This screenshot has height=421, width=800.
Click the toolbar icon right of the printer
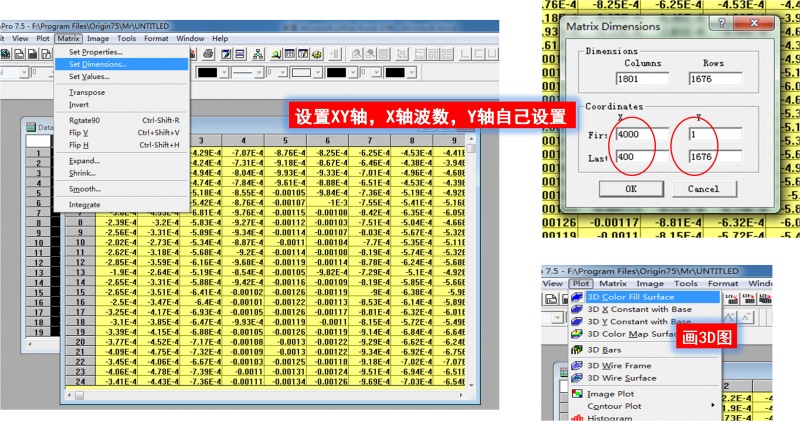coord(226,54)
